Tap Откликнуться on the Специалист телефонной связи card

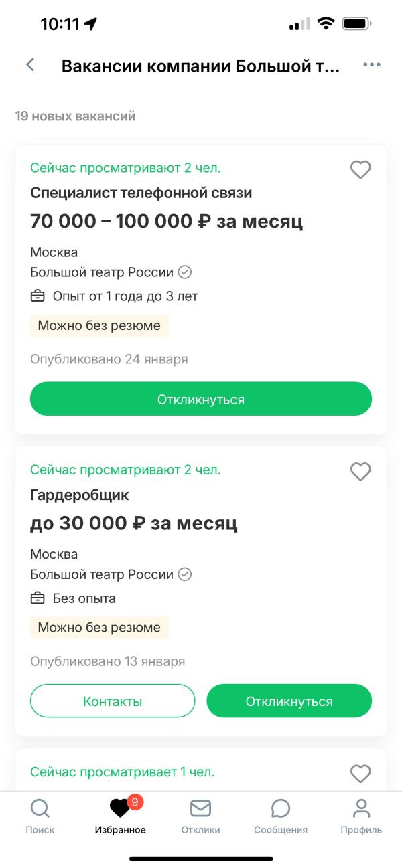201,400
